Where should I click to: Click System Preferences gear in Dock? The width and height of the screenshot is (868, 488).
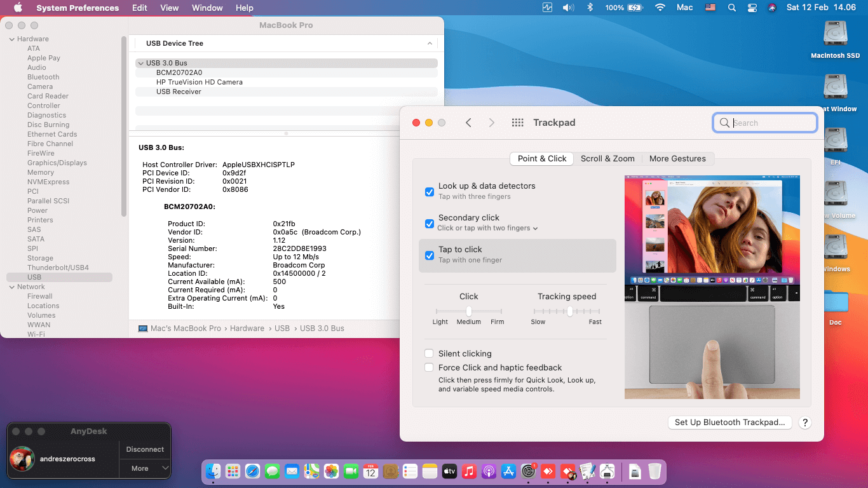[528, 471]
